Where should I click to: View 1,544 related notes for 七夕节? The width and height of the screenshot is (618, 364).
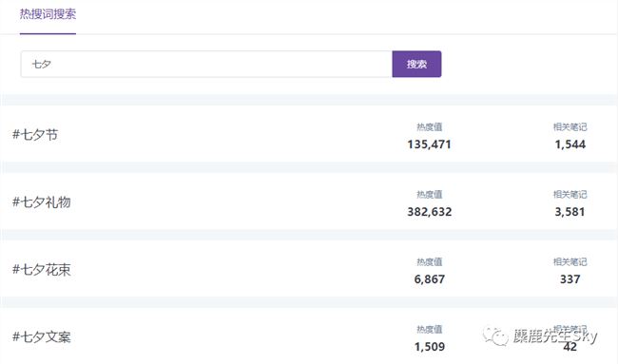[570, 144]
